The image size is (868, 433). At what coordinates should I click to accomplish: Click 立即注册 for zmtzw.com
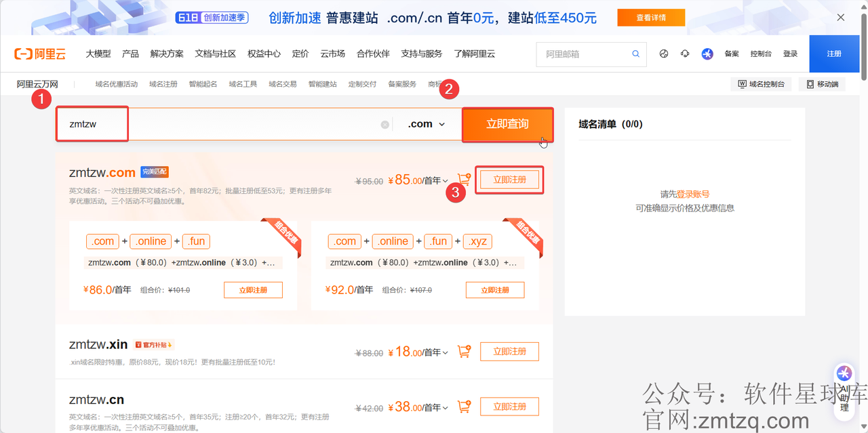[509, 180]
